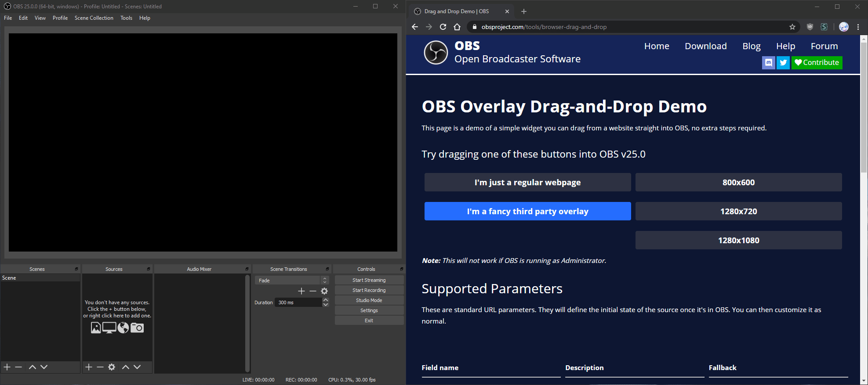
Task: Open the Download link on OBS site
Action: pyautogui.click(x=706, y=46)
